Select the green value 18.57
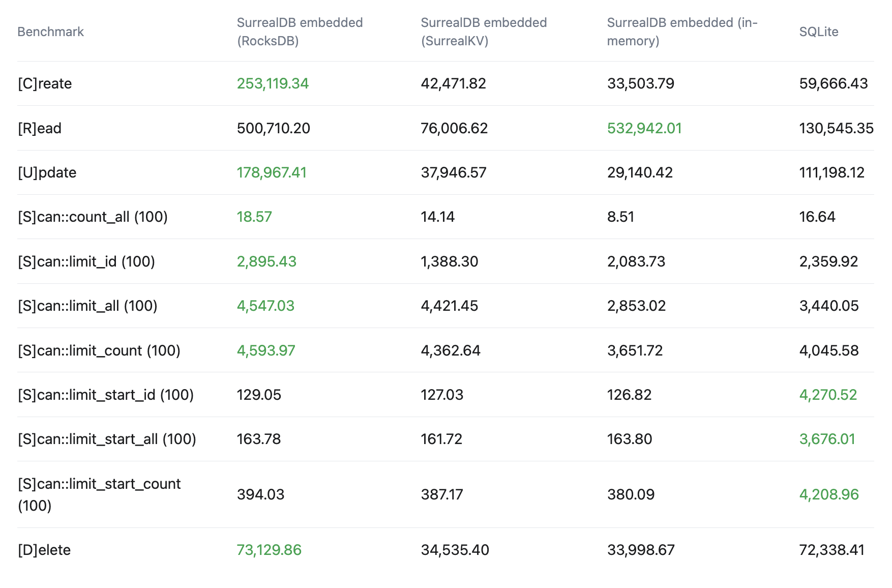 tap(254, 217)
